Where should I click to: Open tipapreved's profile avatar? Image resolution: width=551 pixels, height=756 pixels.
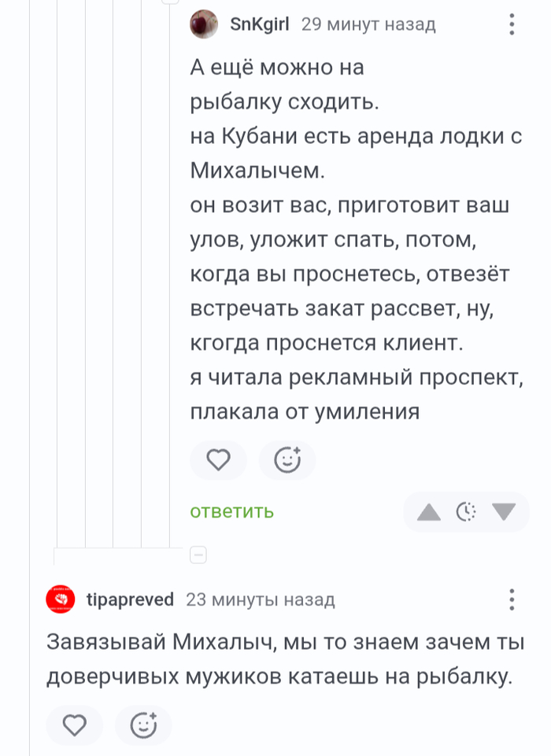coord(58,599)
